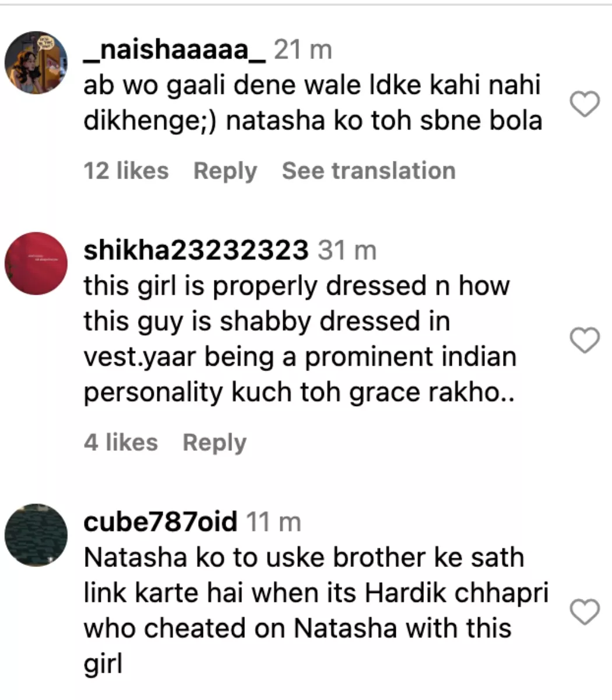Image resolution: width=612 pixels, height=700 pixels.
Task: Like the comment by _naishaaaaa_
Action: coord(583,104)
